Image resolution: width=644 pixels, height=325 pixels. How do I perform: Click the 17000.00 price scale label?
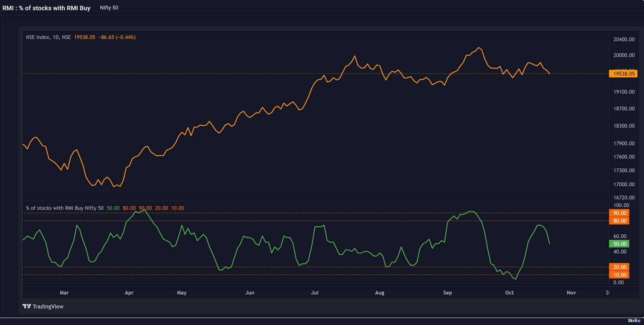(x=624, y=185)
